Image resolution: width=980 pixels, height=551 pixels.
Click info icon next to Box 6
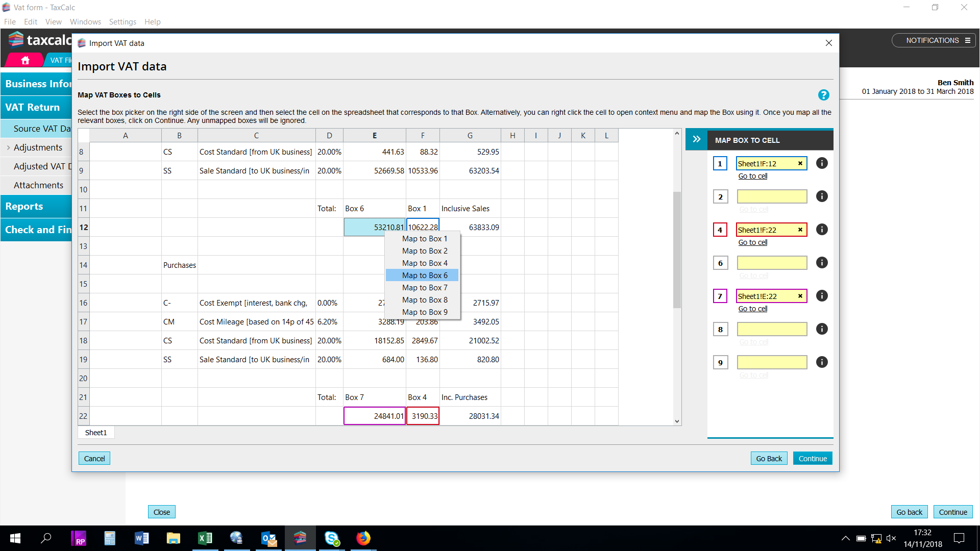pos(822,263)
